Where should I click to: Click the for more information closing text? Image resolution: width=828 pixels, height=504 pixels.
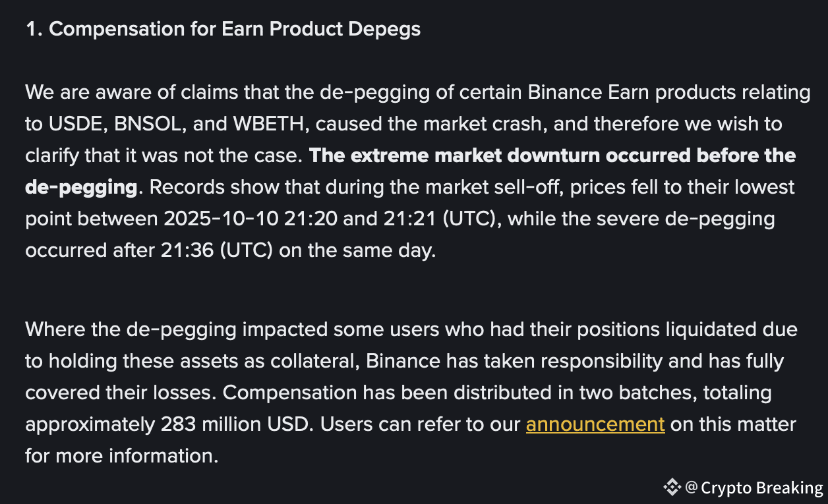(121, 456)
